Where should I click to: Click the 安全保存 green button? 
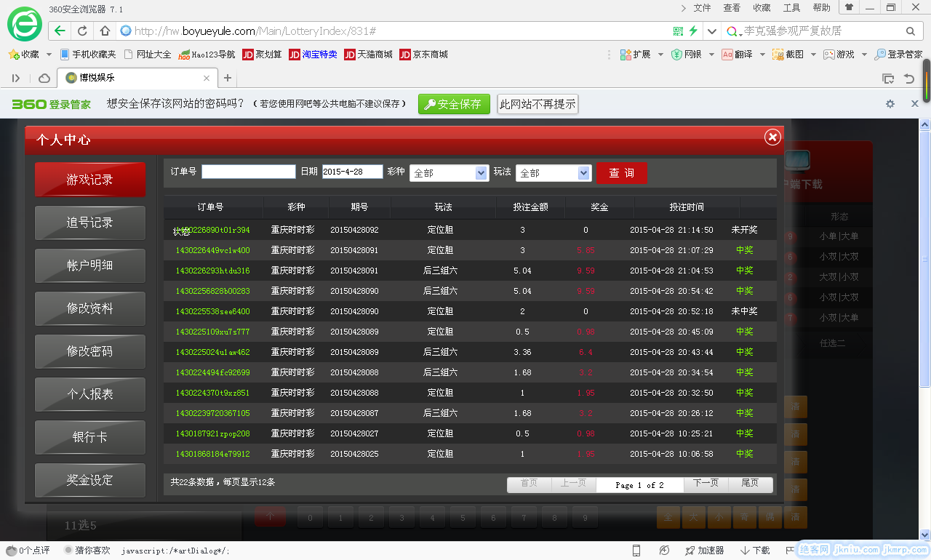pos(454,104)
